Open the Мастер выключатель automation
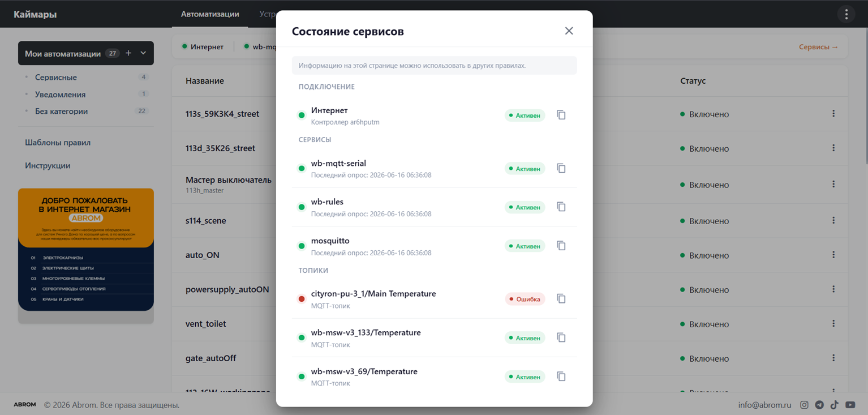The height and width of the screenshot is (415, 868). 229,180
